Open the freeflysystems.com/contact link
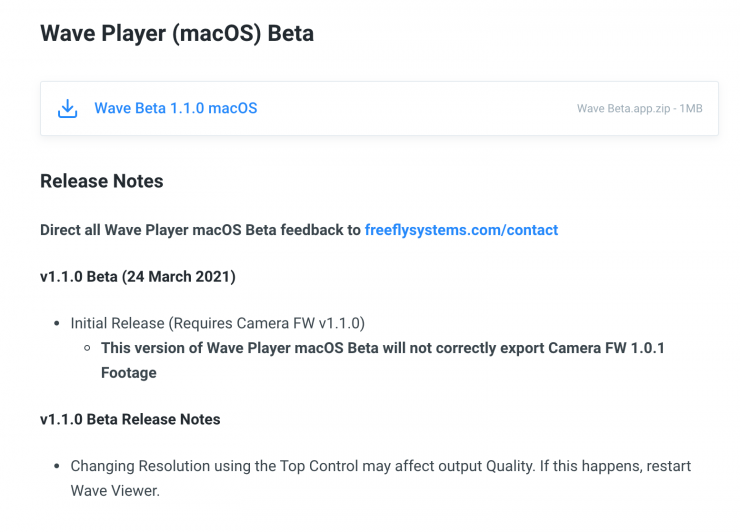This screenshot has width=740, height=532. pyautogui.click(x=461, y=230)
